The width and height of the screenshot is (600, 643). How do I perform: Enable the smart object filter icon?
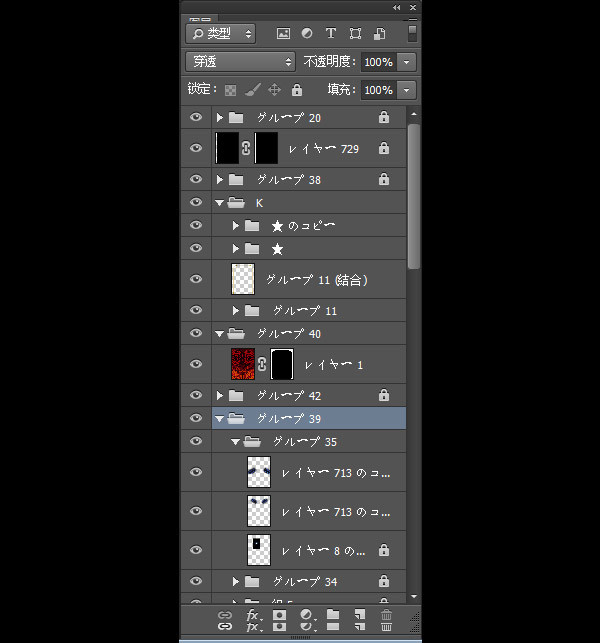(379, 34)
